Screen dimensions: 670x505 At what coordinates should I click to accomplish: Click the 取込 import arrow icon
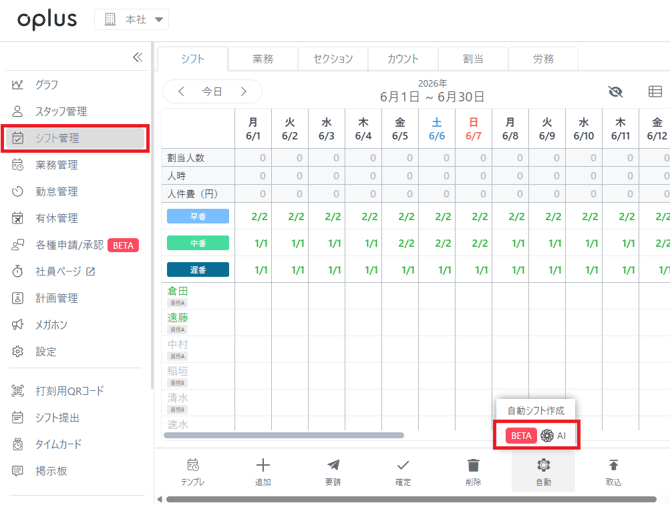coord(614,465)
